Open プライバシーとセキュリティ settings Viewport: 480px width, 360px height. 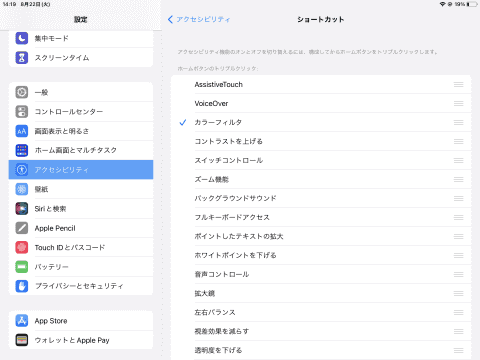(81, 286)
